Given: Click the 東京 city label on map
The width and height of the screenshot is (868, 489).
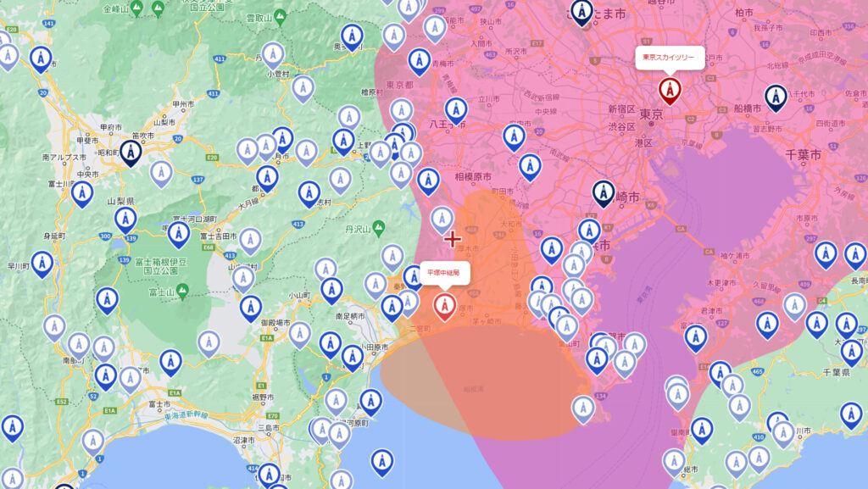Looking at the screenshot, I should (650, 114).
